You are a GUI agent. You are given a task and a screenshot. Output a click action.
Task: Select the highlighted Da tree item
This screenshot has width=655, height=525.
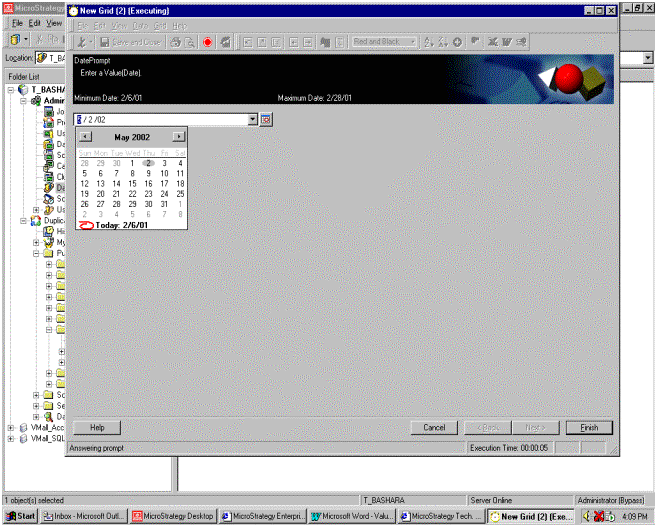tap(60, 188)
